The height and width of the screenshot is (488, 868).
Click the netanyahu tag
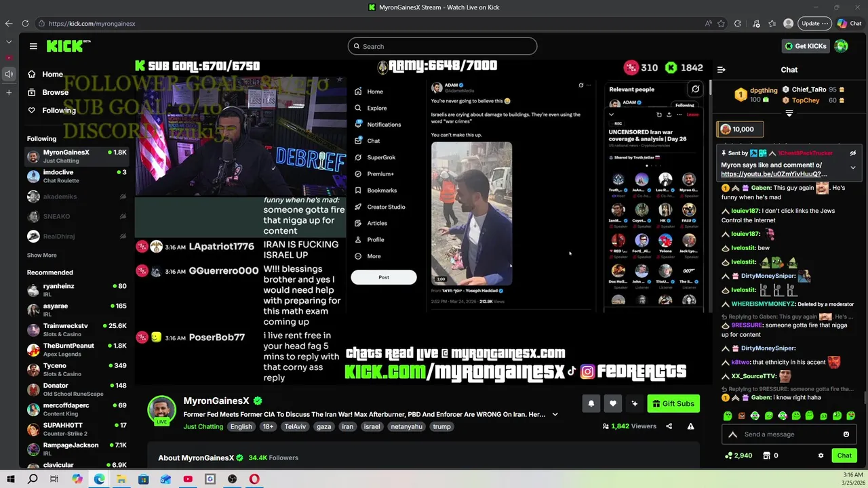coord(407,426)
